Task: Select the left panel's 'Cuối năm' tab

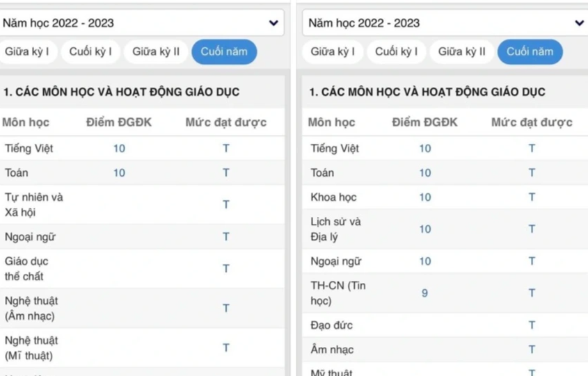Action: pyautogui.click(x=224, y=51)
